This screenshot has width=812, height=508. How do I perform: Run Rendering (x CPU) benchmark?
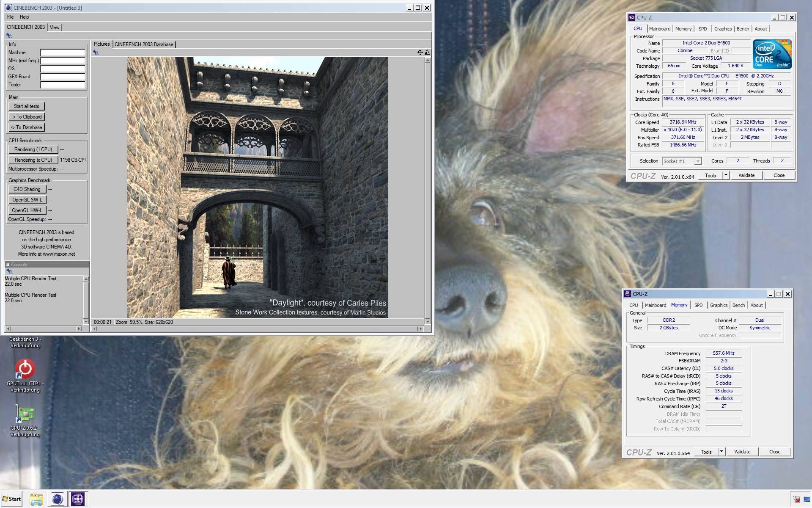pos(33,160)
